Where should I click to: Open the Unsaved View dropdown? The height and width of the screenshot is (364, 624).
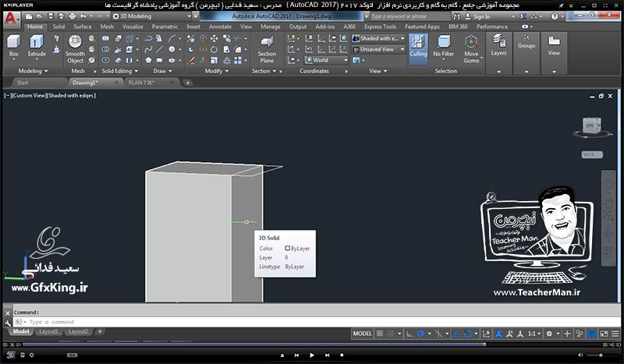378,49
